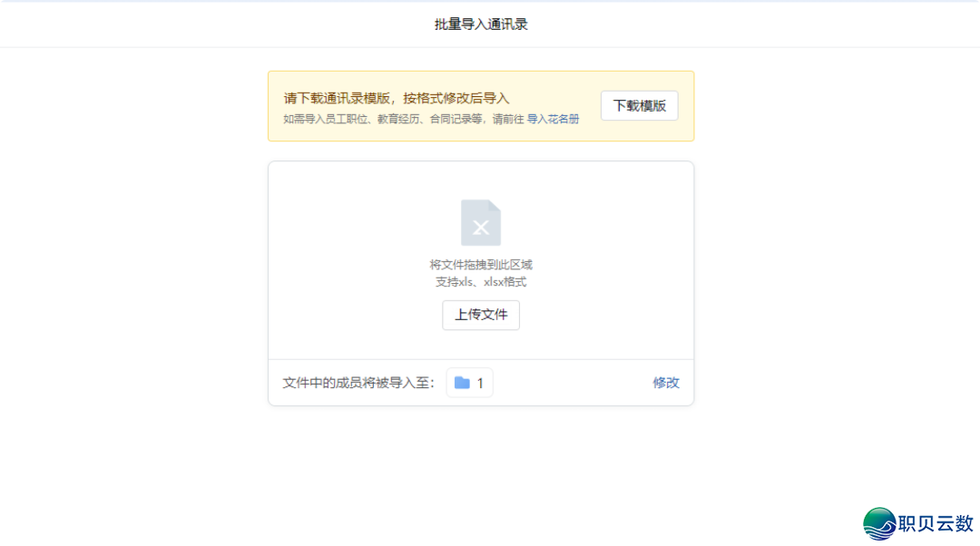
Task: Click the notice 请下载通讯录模版,按格式修改后导入
Action: tap(397, 98)
